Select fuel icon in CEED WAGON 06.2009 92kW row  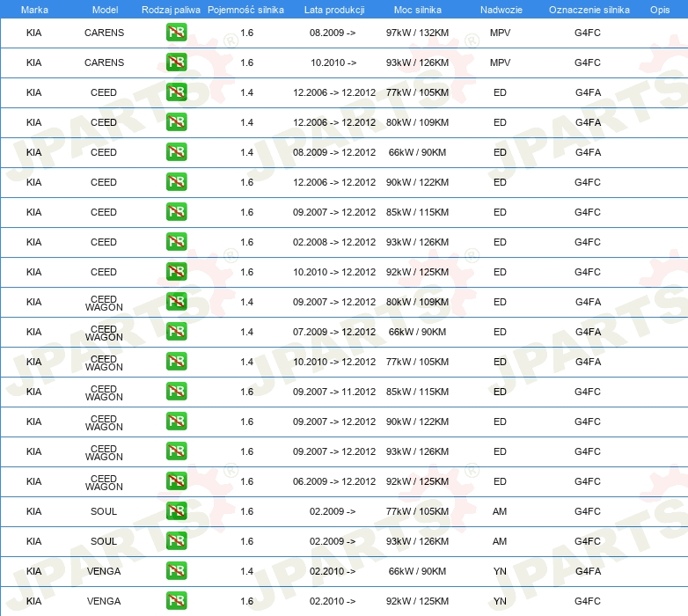click(176, 481)
